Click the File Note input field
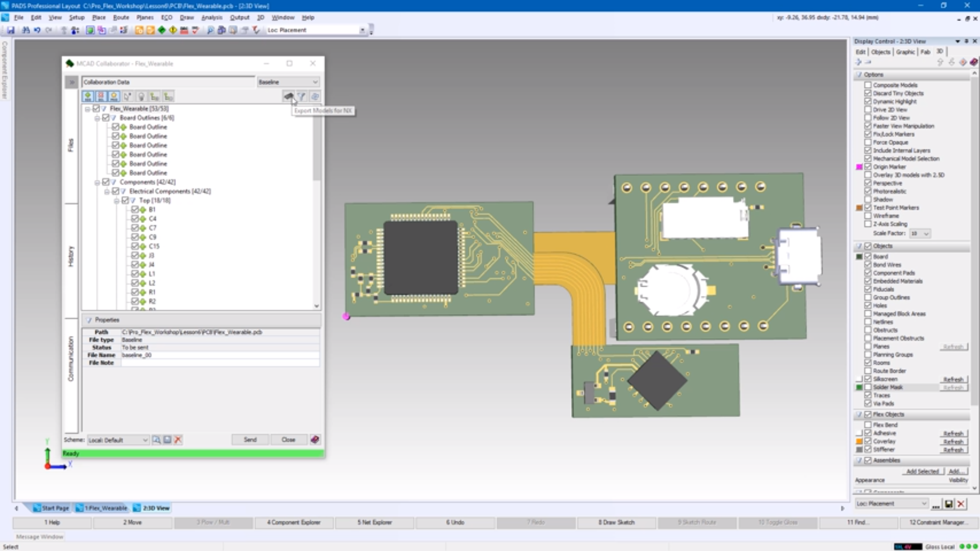Viewport: 980px width, 551px height. point(219,363)
